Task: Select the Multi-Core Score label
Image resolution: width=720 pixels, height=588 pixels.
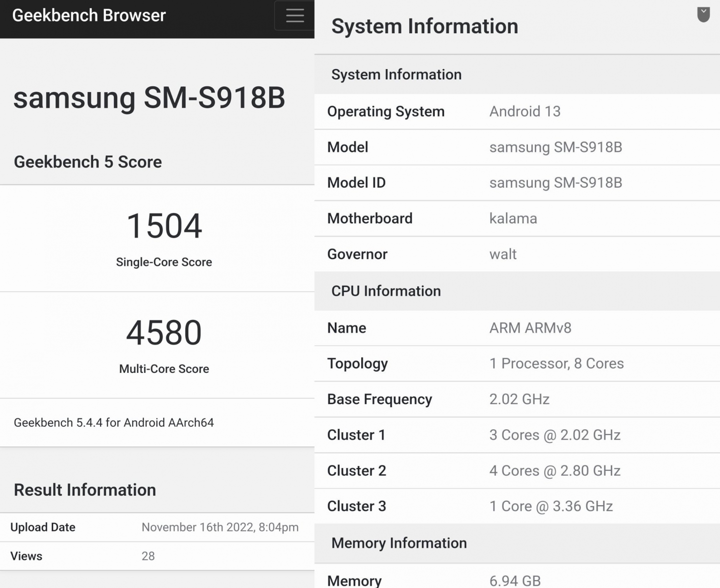Action: click(164, 369)
